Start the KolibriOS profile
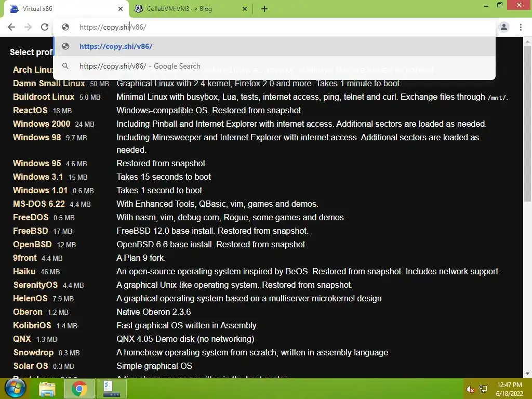This screenshot has height=399, width=532. pyautogui.click(x=32, y=326)
